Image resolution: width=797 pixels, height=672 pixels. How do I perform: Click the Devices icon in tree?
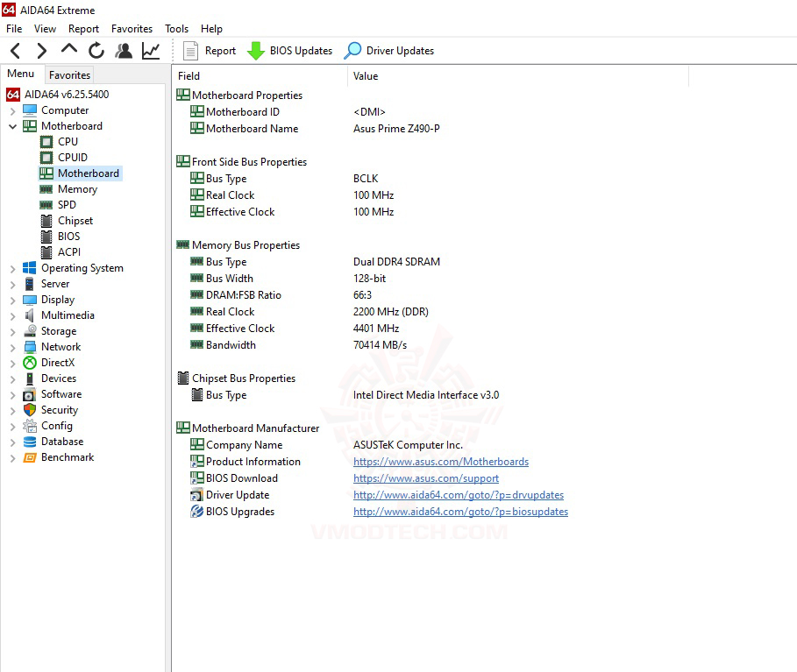pos(30,378)
